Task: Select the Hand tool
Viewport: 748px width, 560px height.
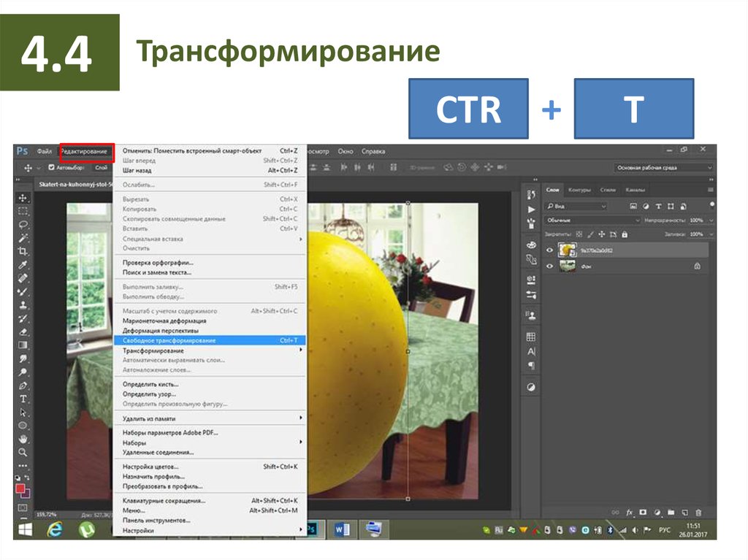Action: (23, 439)
